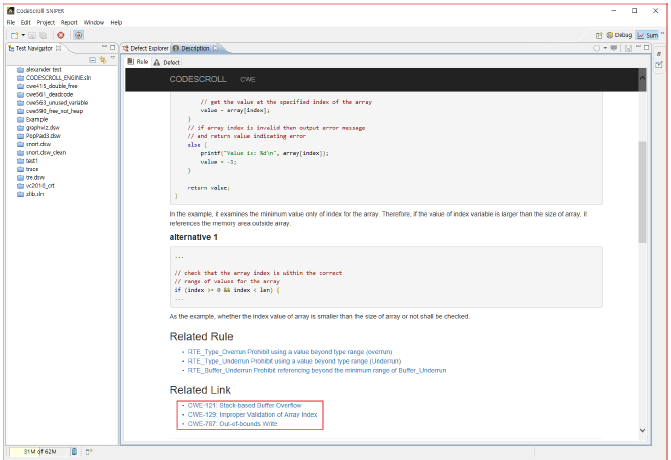Viewport: 671px width, 460px height.
Task: Open CWE-129 Improper Validation of Array Index link
Action: [252, 415]
